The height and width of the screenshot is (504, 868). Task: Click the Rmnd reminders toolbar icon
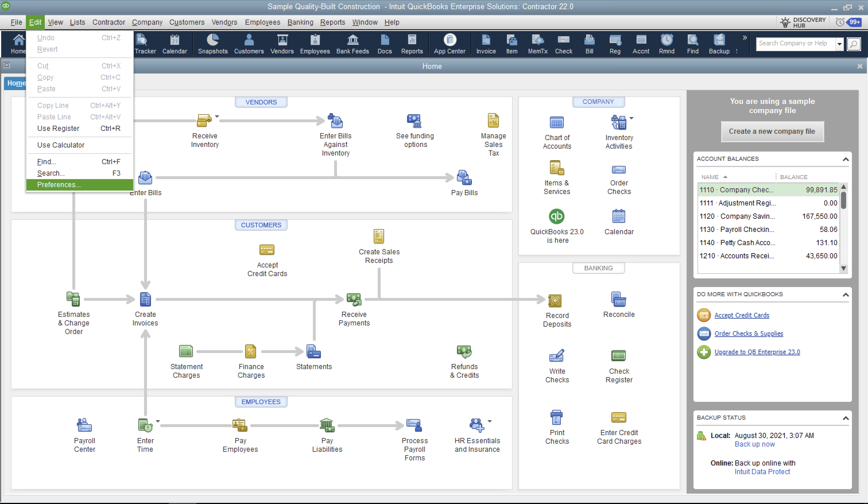pyautogui.click(x=666, y=44)
